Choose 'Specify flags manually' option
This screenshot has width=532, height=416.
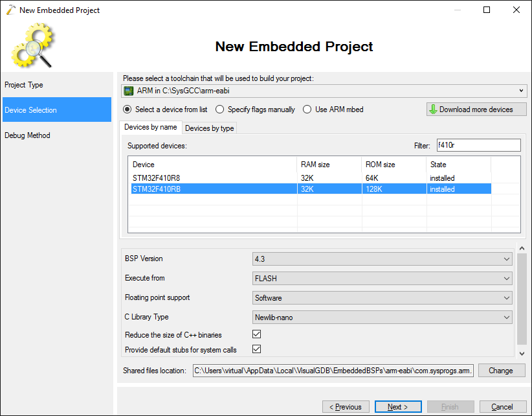click(255, 110)
